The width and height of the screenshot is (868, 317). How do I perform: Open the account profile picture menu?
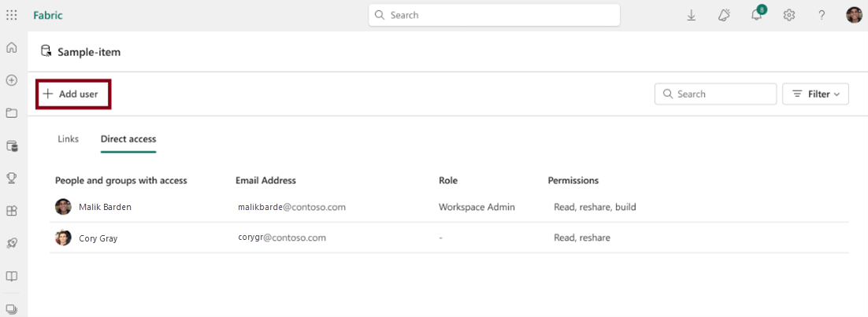854,15
